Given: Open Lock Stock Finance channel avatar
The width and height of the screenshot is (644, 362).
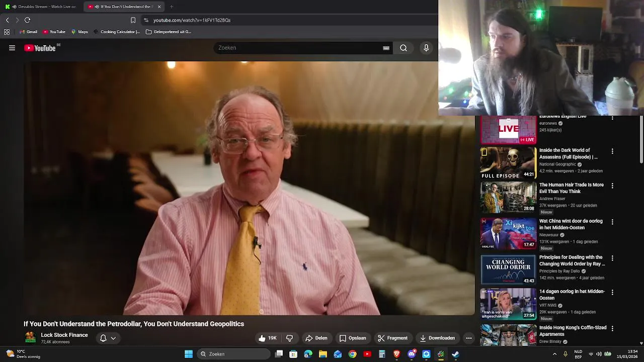Looking at the screenshot, I should 30,338.
